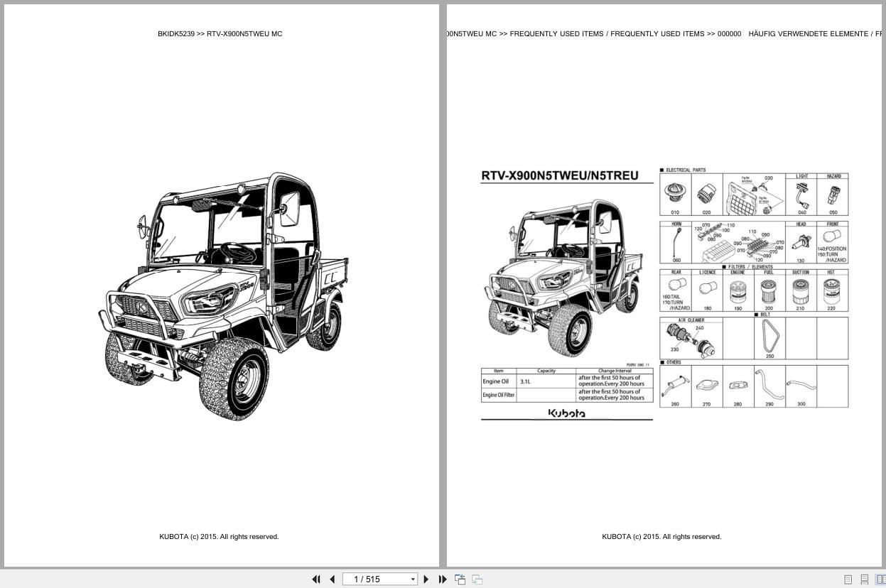Click ELECTRICAL PARTS section label

point(685,170)
